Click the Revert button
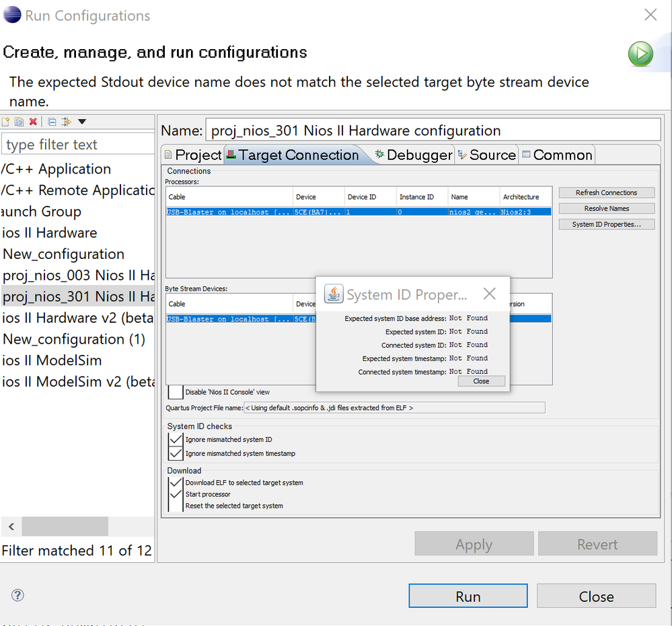 (597, 544)
